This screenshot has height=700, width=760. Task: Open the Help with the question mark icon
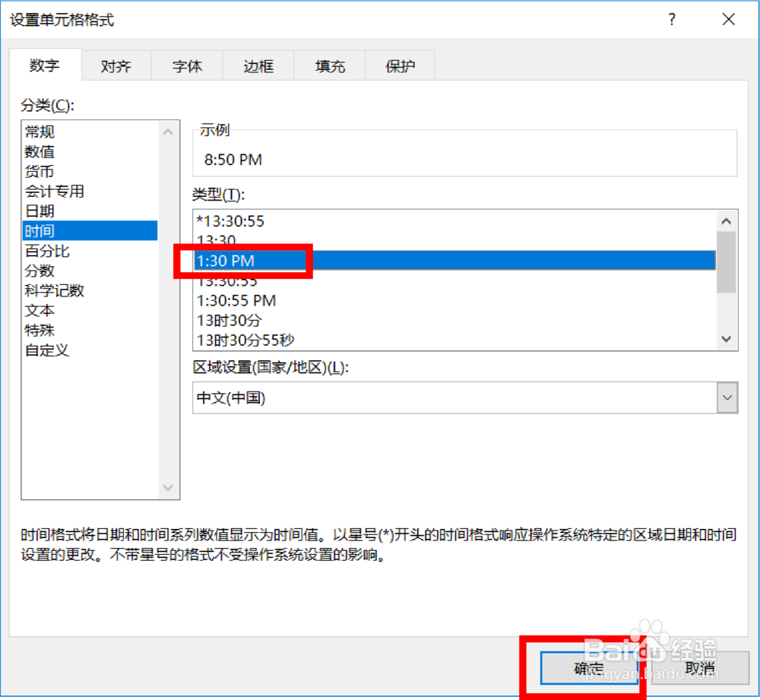point(672,20)
